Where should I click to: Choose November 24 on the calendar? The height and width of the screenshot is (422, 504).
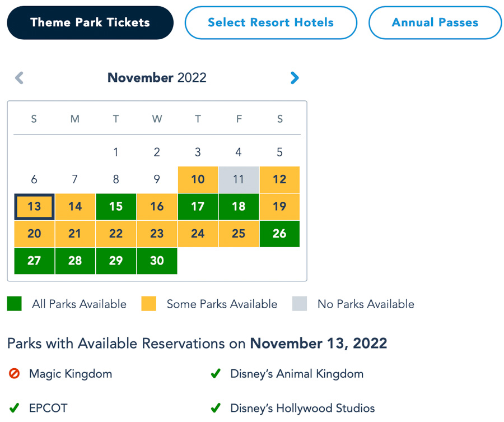198,234
